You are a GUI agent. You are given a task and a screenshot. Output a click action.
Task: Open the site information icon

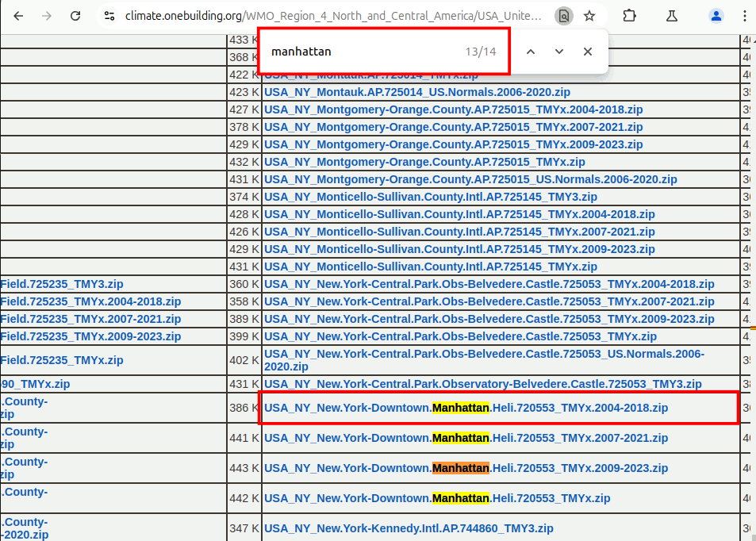click(109, 16)
